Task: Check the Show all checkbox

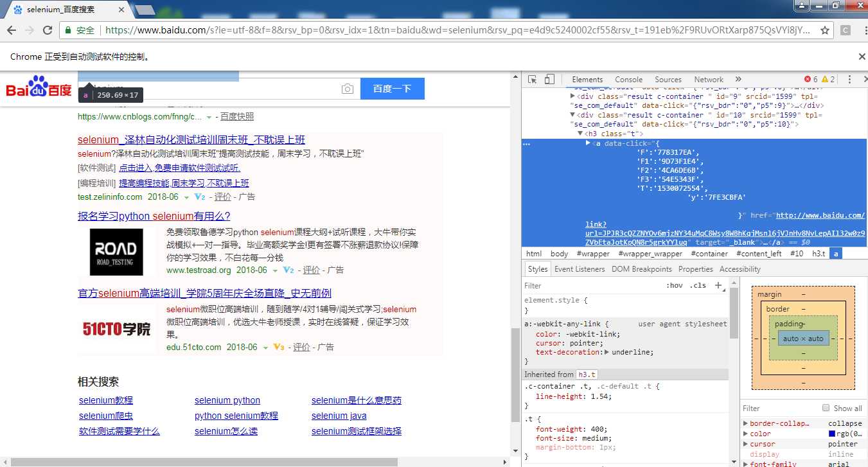Action: [826, 408]
